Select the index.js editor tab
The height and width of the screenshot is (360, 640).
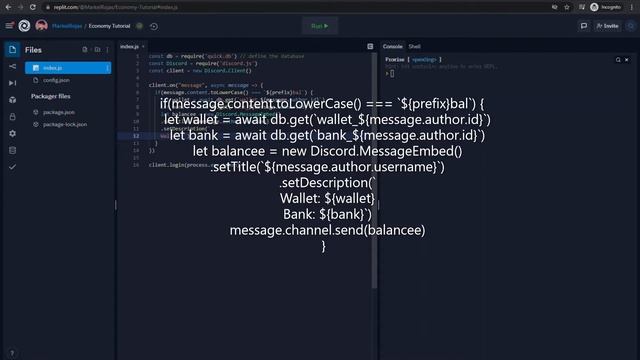click(x=129, y=47)
